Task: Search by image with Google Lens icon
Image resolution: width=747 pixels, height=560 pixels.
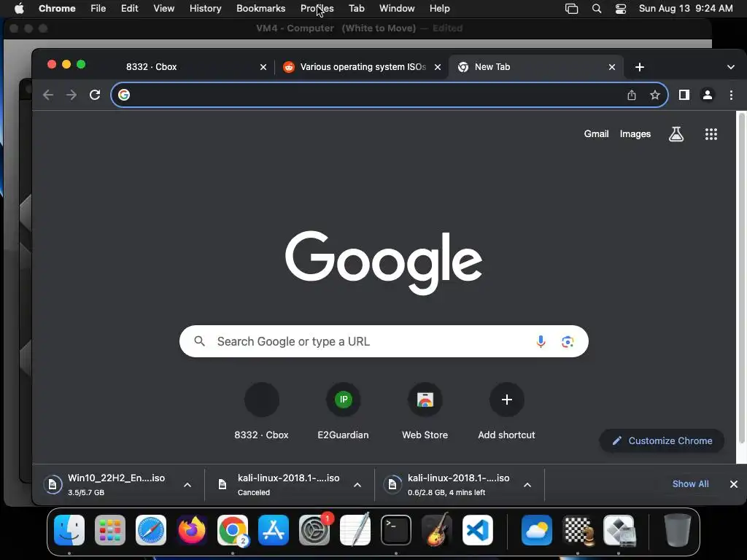Action: [x=568, y=341]
